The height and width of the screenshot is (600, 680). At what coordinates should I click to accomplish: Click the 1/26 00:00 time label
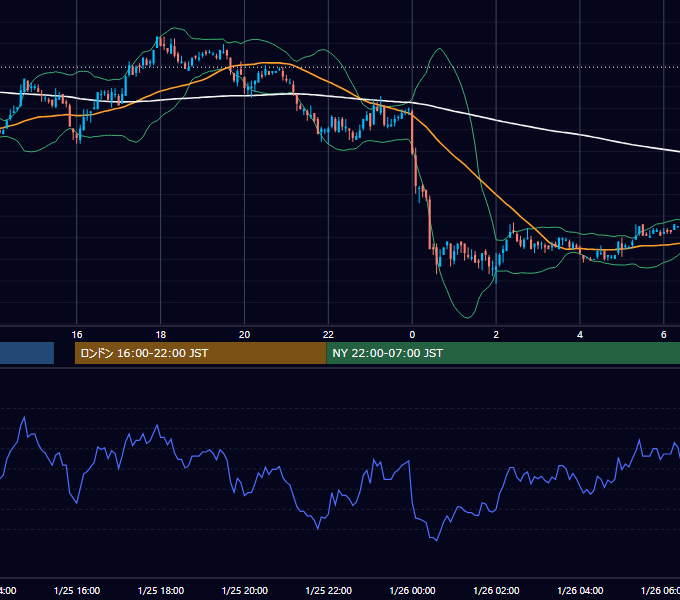[412, 590]
